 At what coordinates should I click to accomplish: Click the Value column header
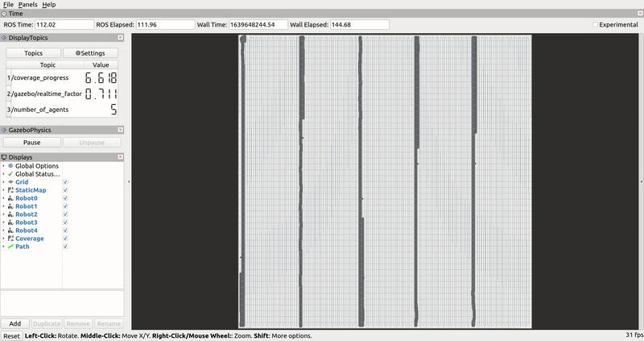pos(101,65)
